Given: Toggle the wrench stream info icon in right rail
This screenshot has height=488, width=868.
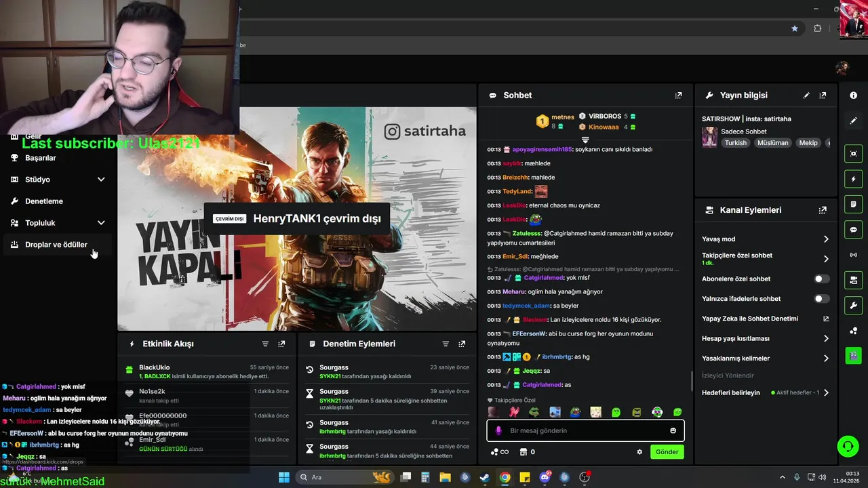Looking at the screenshot, I should coord(853,305).
